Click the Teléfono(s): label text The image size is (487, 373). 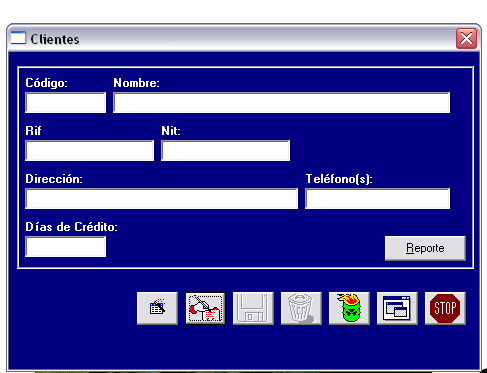pyautogui.click(x=339, y=179)
